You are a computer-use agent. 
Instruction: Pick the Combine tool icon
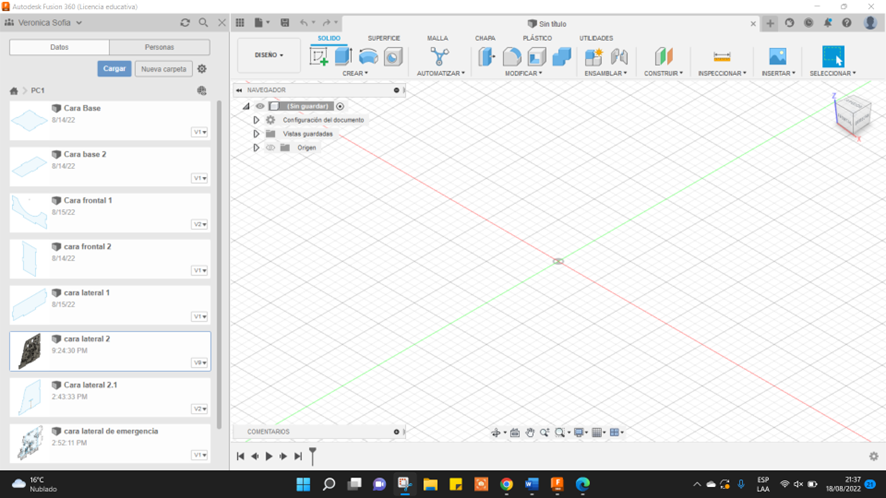pos(562,57)
